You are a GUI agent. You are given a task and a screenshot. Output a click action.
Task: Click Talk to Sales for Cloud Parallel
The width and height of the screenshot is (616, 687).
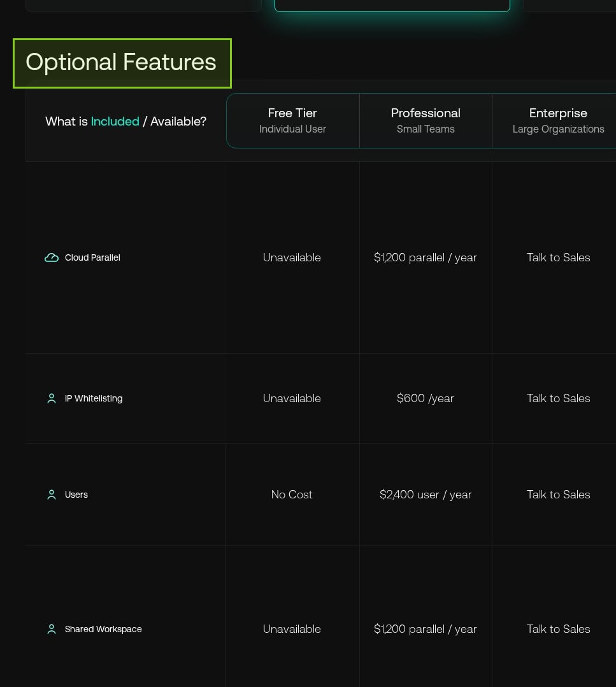[x=558, y=257]
